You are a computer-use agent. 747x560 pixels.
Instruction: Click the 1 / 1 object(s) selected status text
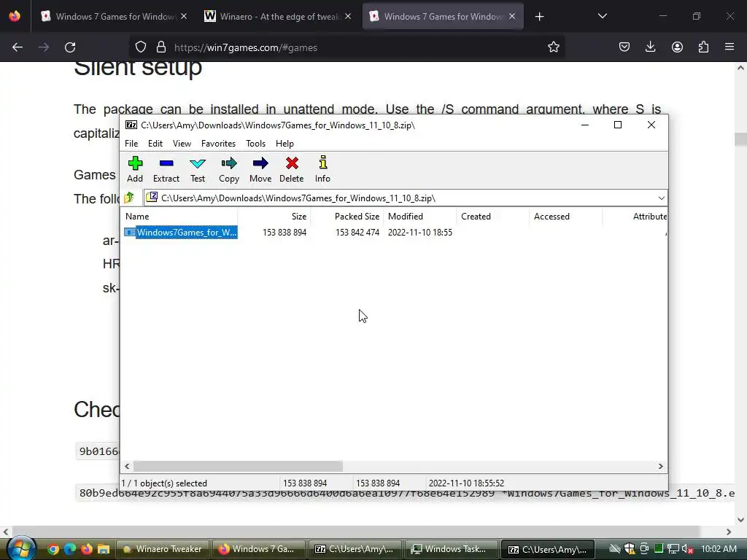[164, 483]
